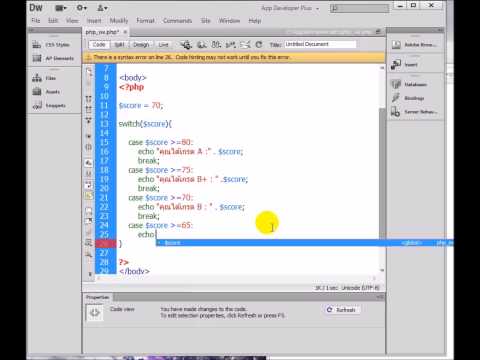Open the File menu
This screenshot has width=480, height=360.
36,21
